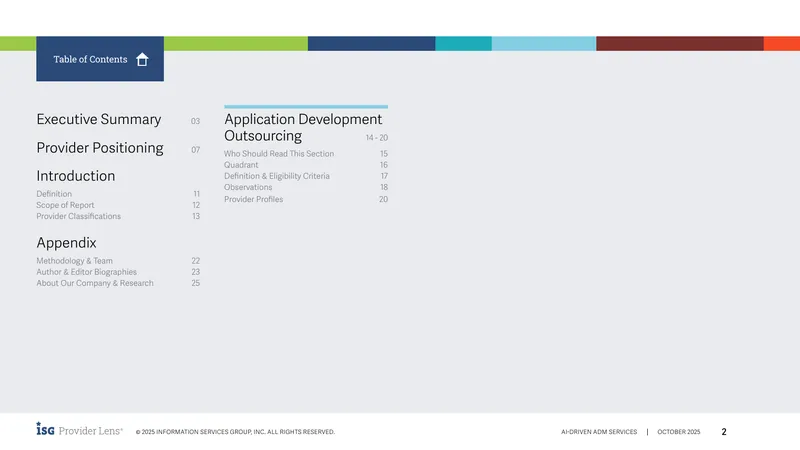Viewport: 800px width, 450px height.
Task: Click page number 11 next to Definition
Action: point(196,194)
